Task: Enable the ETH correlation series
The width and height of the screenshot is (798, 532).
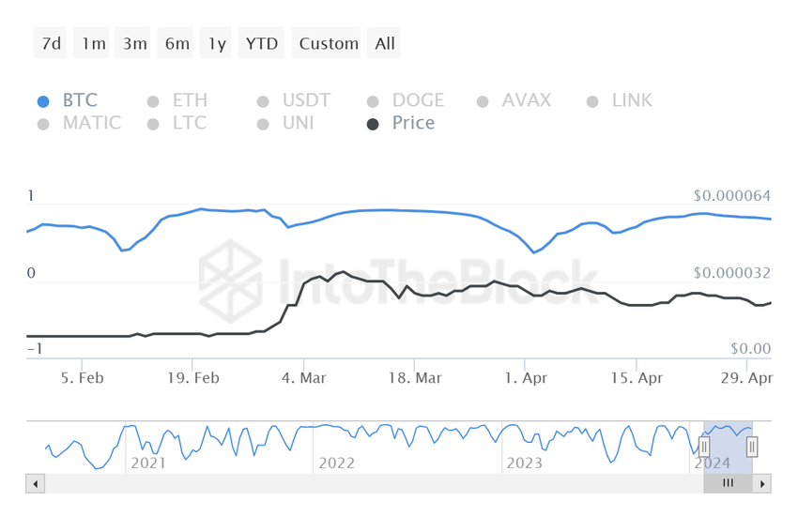Action: [177, 100]
